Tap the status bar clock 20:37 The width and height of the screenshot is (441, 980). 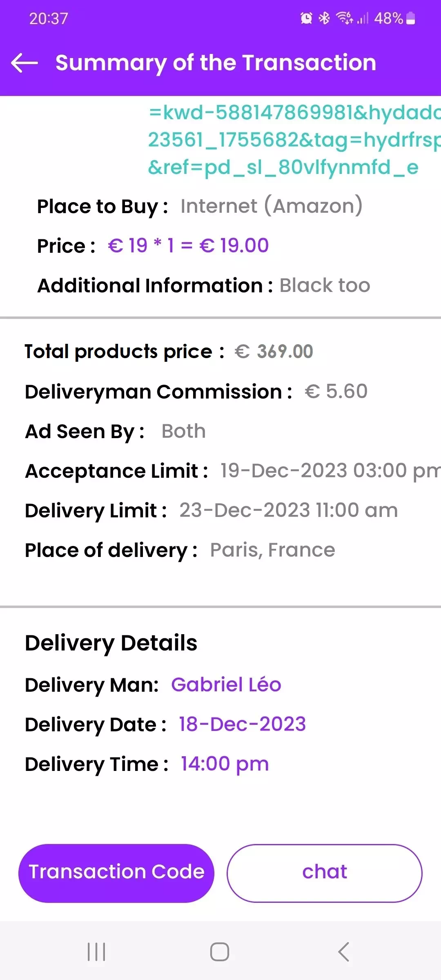tap(49, 18)
